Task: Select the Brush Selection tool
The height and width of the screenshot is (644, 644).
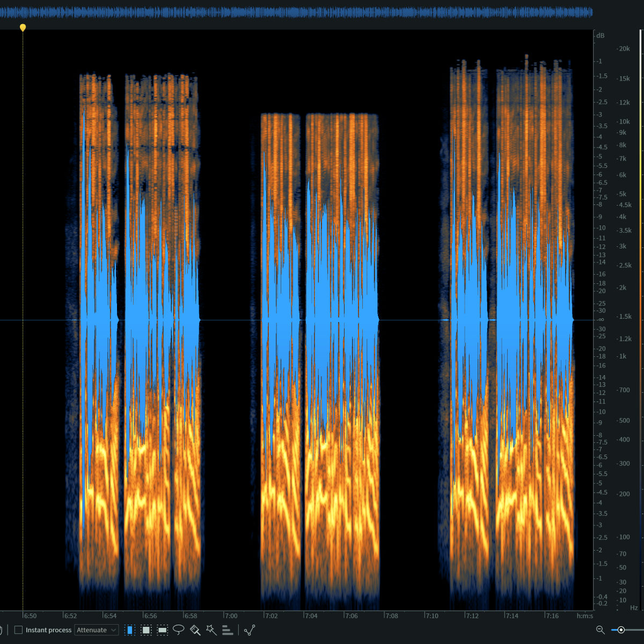Action: pos(195,630)
